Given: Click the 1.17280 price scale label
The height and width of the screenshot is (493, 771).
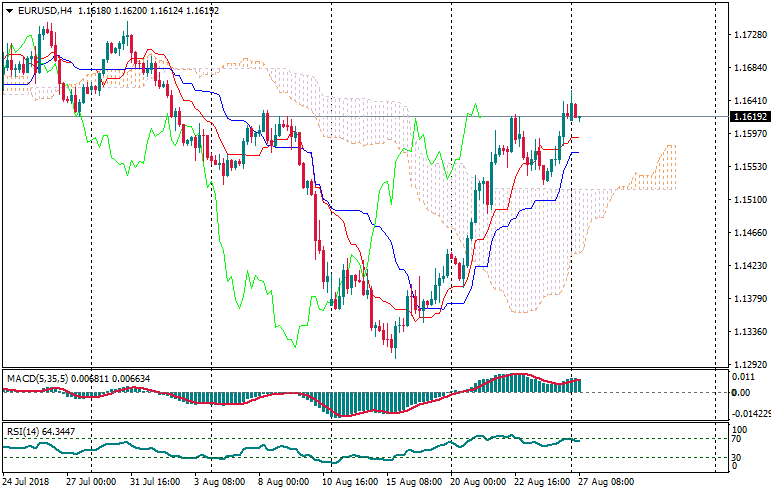Looking at the screenshot, I should [749, 35].
